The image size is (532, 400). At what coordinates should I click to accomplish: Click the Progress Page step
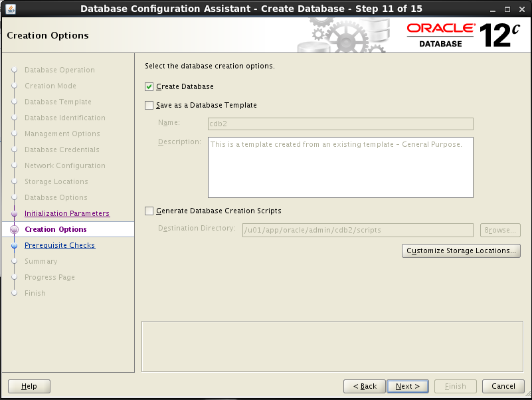(x=50, y=278)
